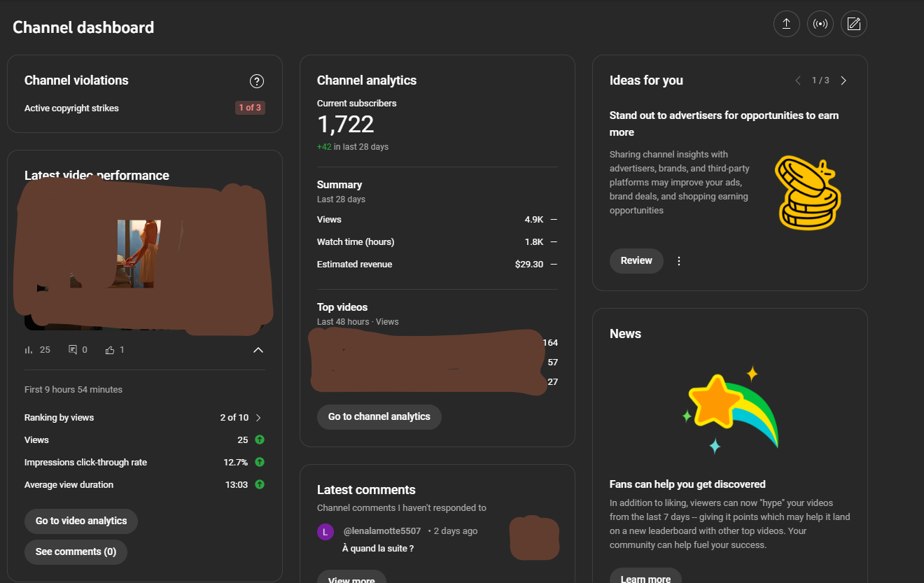Click the comments count icon
This screenshot has width=924, height=583.
coord(73,349)
